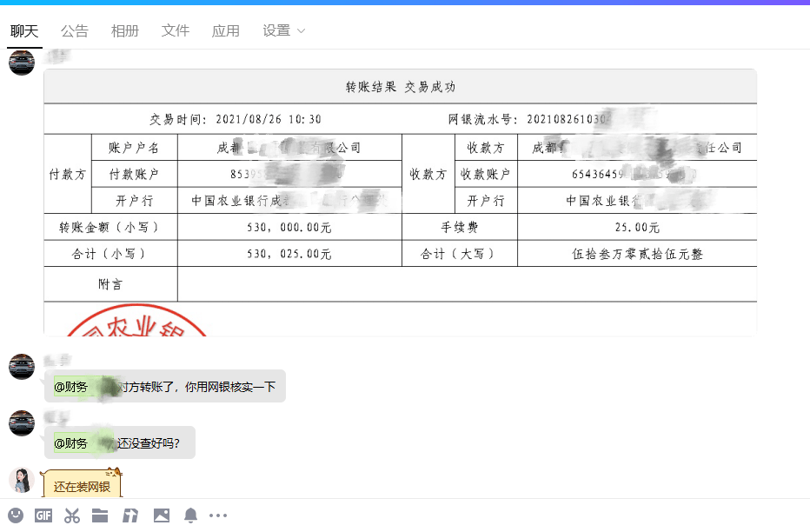The height and width of the screenshot is (532, 810).
Task: Click the total 530, 025.00元 in receipt
Action: pyautogui.click(x=289, y=254)
